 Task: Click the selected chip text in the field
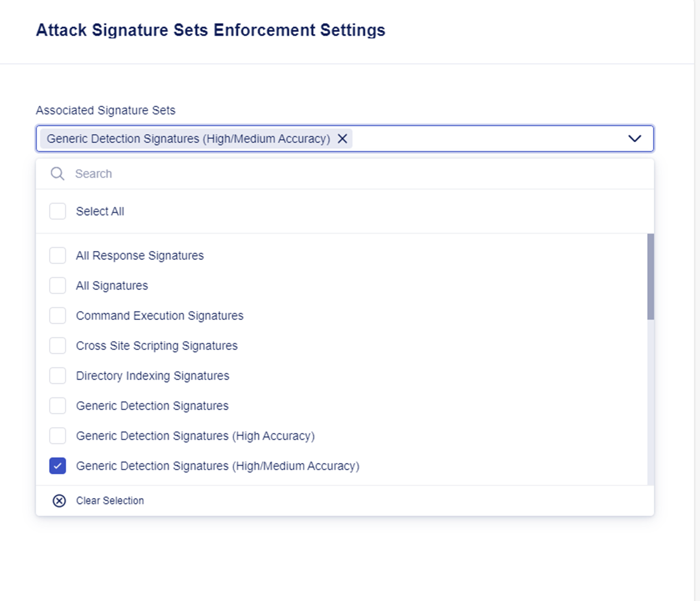pyautogui.click(x=189, y=139)
